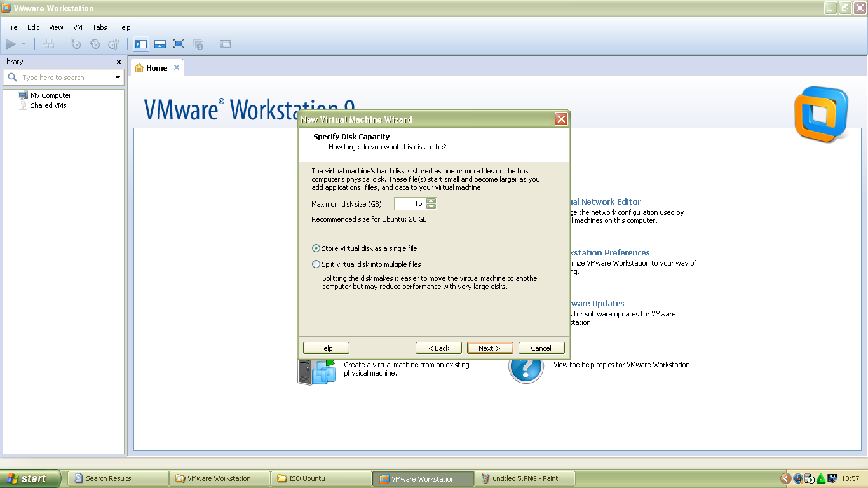Select Split virtual disk into multiple files
This screenshot has width=868, height=488.
367,264
